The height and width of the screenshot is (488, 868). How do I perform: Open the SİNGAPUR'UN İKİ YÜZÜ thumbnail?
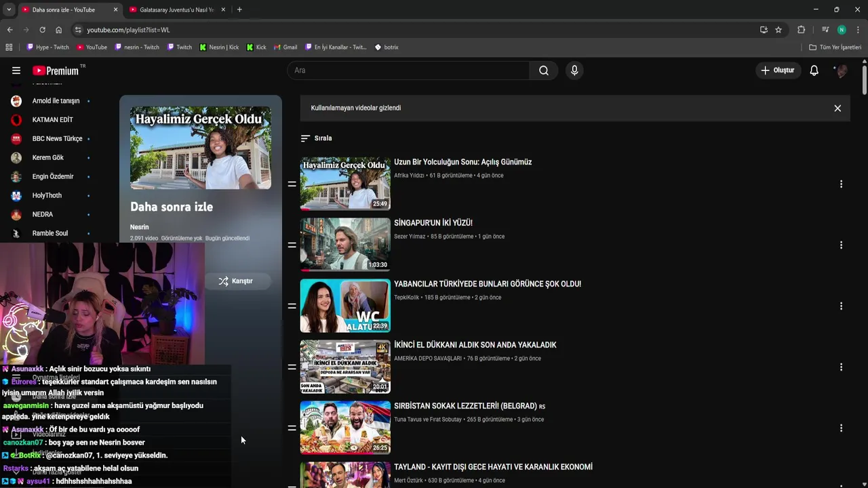(345, 245)
